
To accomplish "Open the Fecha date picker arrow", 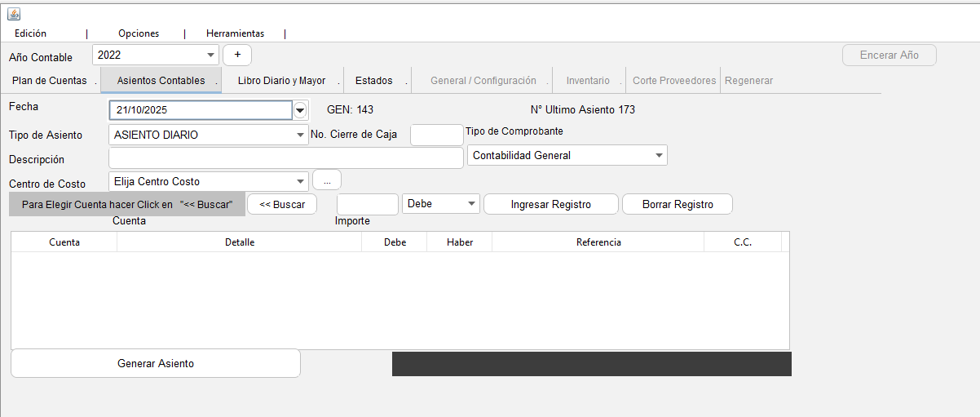I will click(300, 110).
